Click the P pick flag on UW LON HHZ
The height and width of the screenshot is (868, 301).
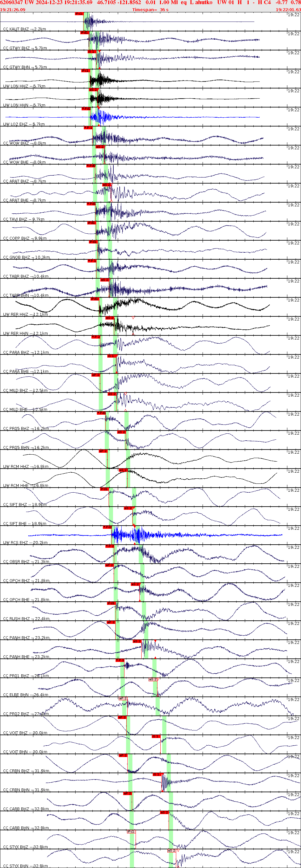coord(86,71)
